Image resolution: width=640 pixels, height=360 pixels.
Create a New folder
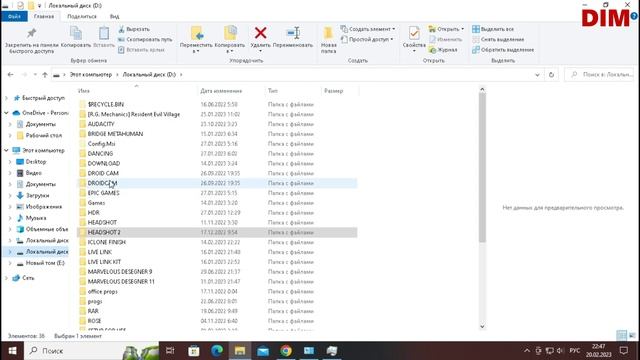[x=328, y=40]
